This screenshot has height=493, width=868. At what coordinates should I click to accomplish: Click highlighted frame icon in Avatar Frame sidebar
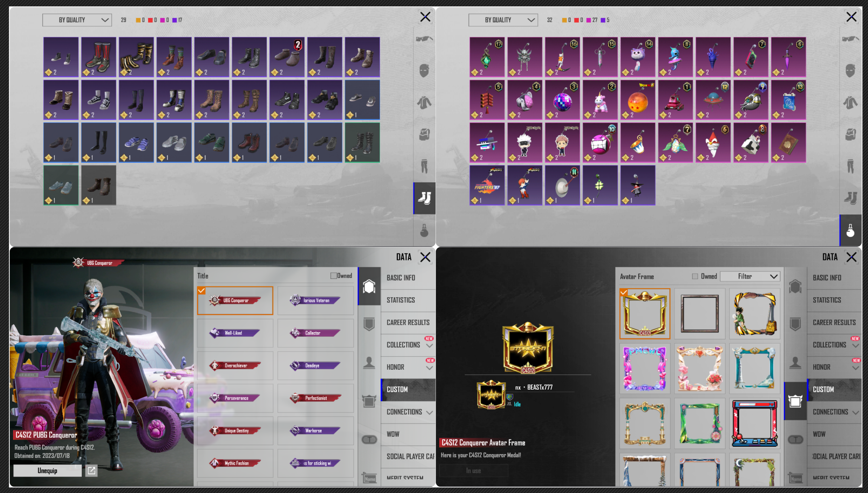(796, 401)
